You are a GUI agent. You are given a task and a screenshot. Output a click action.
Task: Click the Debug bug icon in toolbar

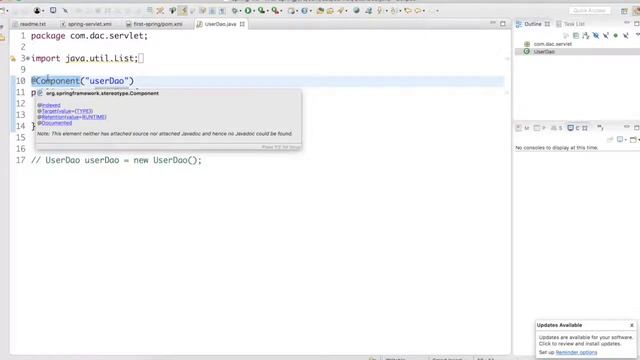tap(235, 11)
